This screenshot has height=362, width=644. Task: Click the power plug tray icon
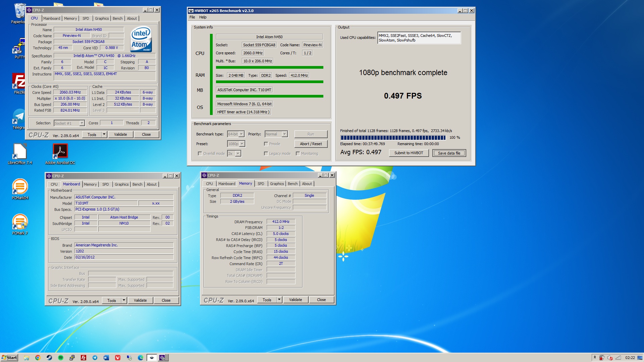(602, 358)
